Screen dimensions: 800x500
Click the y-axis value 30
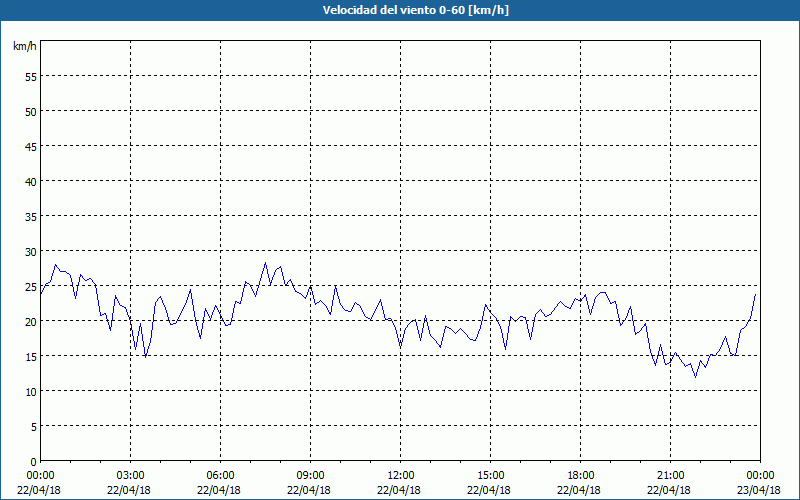tap(31, 252)
